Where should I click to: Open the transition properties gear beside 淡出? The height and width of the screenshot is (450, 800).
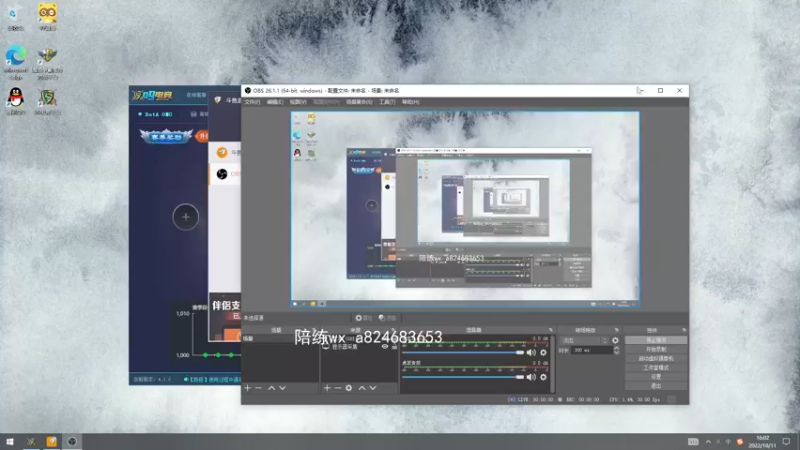click(x=615, y=340)
